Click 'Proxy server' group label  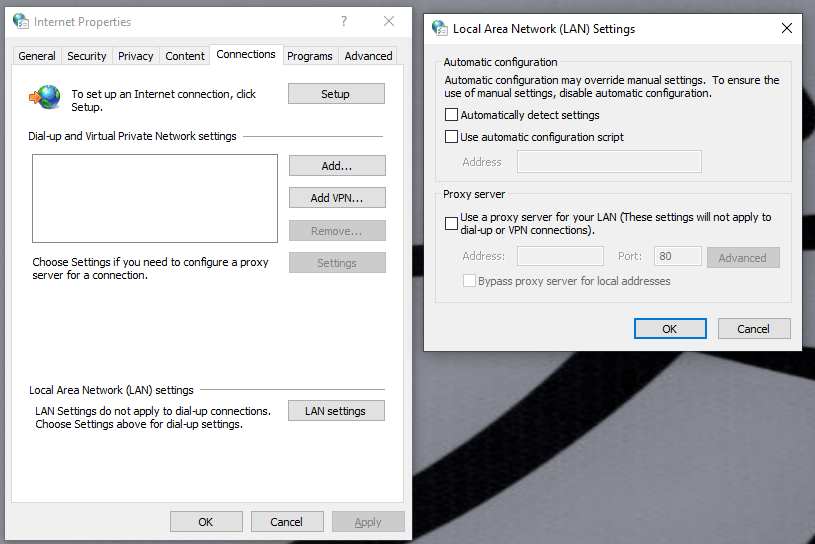(x=474, y=194)
